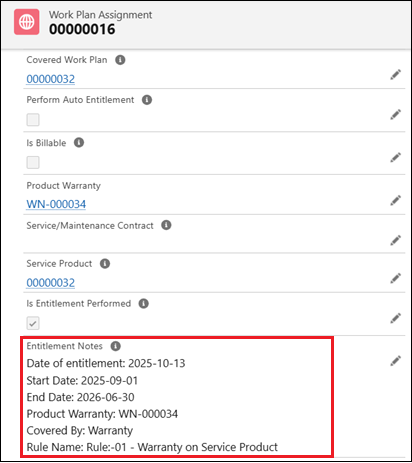
Task: Check the Is Billable checkbox
Action: (33, 162)
